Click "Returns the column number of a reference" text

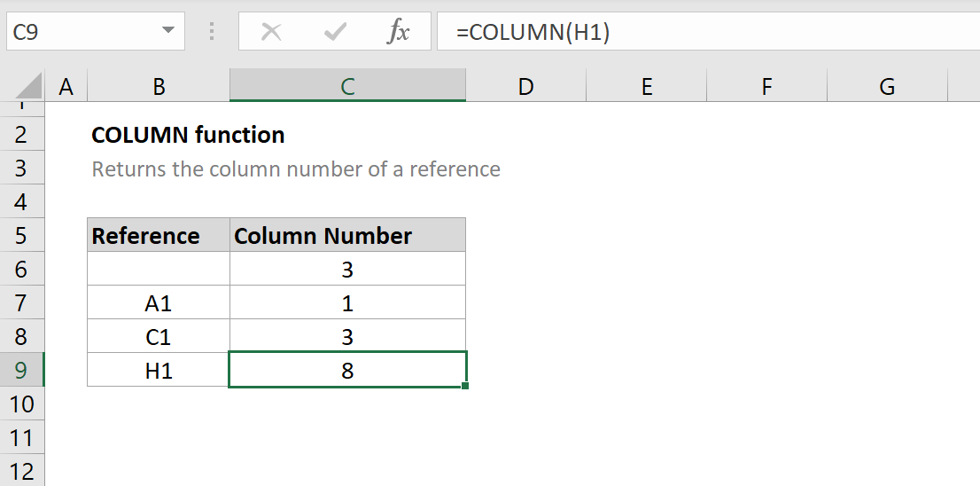296,169
